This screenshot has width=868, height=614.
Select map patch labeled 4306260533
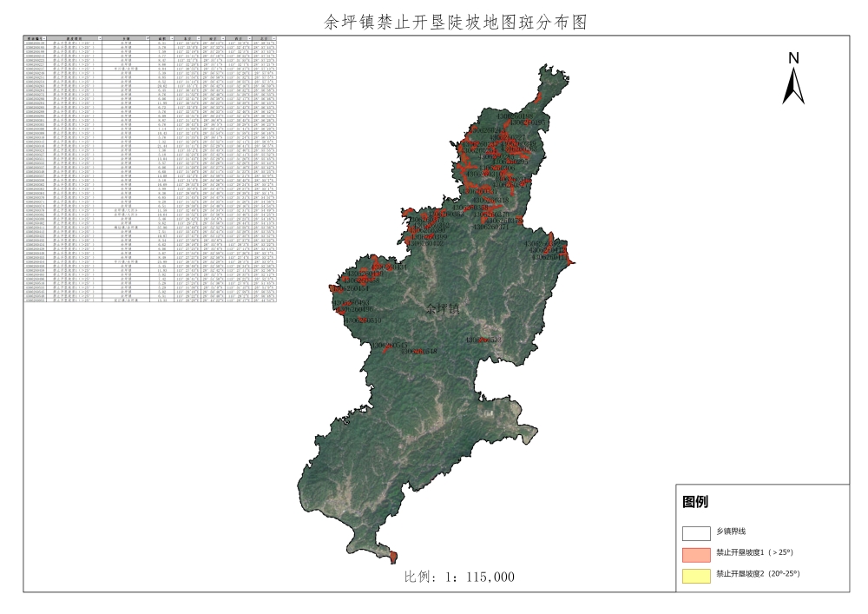tap(483, 340)
